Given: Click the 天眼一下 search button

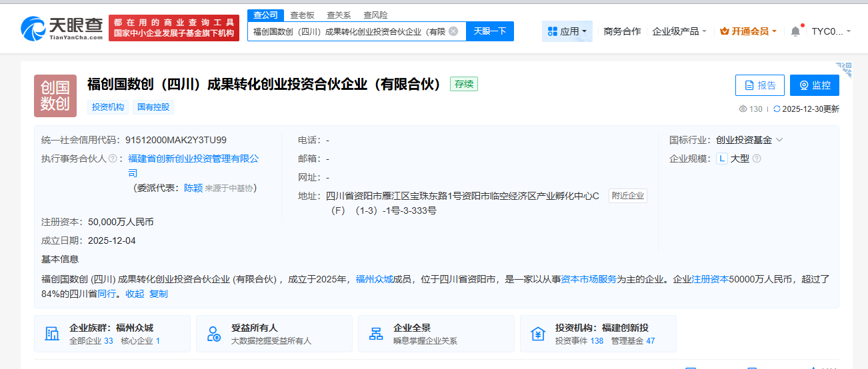Looking at the screenshot, I should [x=489, y=31].
